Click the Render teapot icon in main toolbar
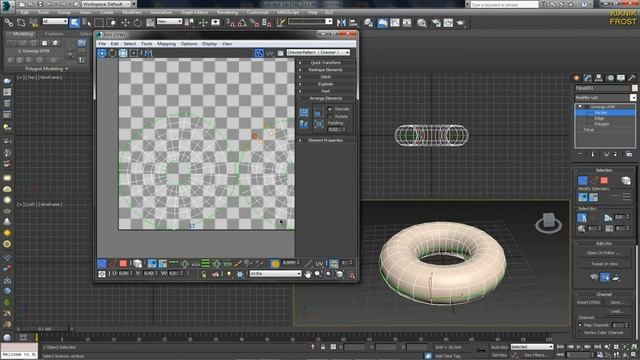 (x=460, y=22)
